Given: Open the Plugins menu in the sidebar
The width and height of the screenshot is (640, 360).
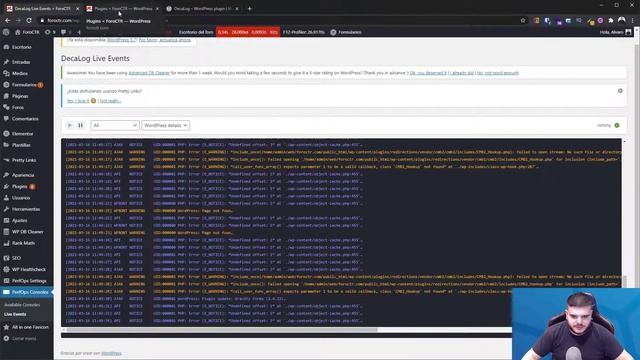Looking at the screenshot, I should 20,187.
